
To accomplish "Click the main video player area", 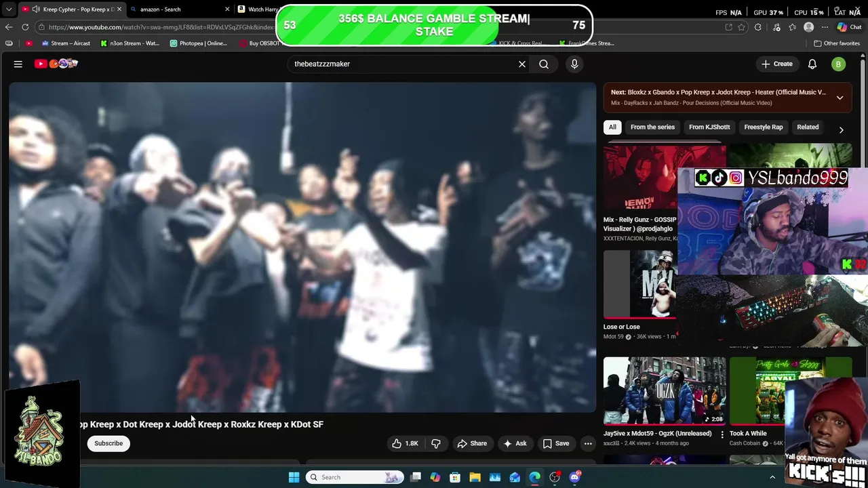I will pos(302,247).
